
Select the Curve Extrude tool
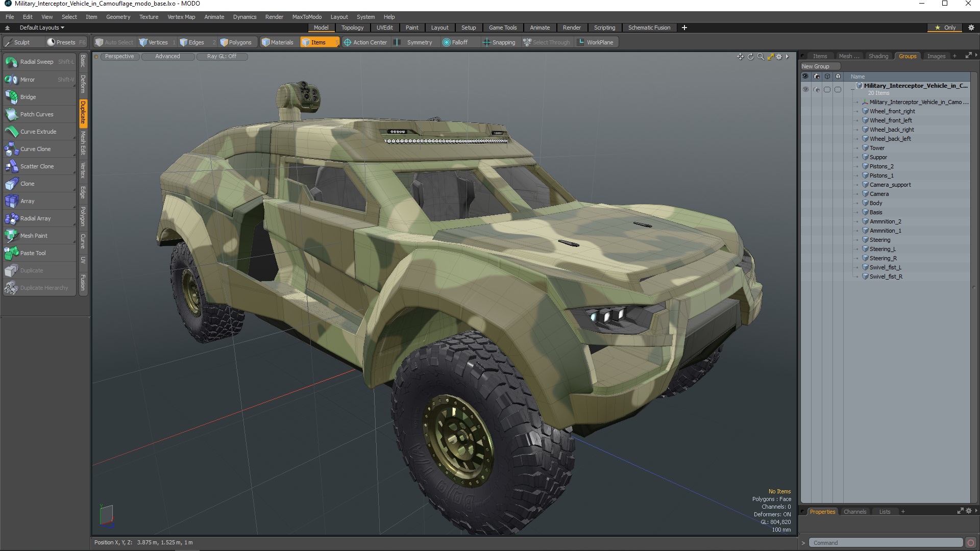38,132
